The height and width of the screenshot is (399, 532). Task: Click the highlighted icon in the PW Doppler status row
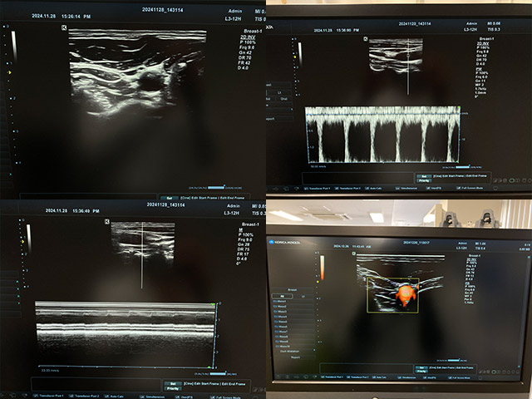pos(512,180)
